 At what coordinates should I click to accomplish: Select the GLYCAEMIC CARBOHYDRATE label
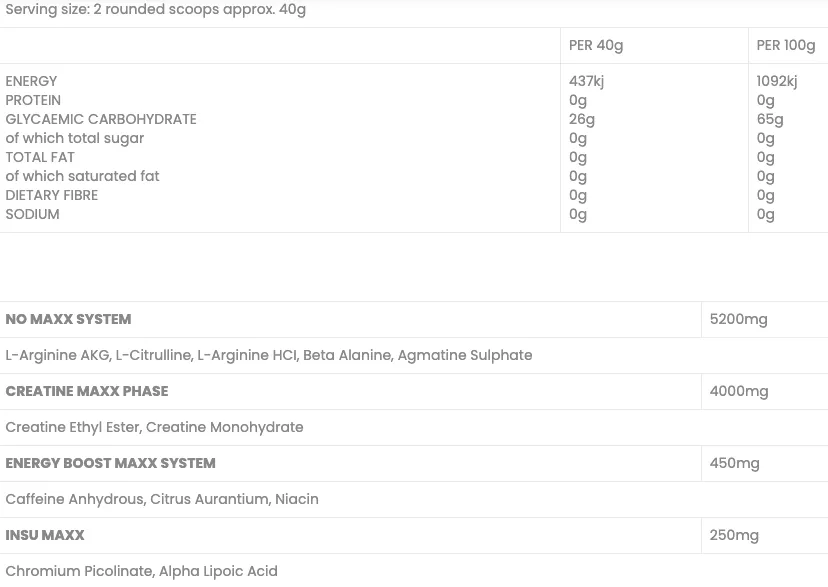click(x=101, y=119)
